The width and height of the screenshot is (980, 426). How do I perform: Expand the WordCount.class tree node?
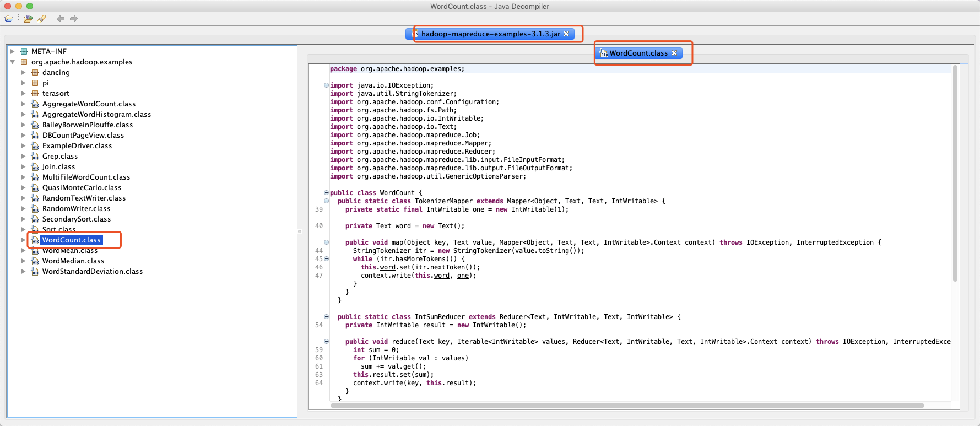click(x=23, y=240)
